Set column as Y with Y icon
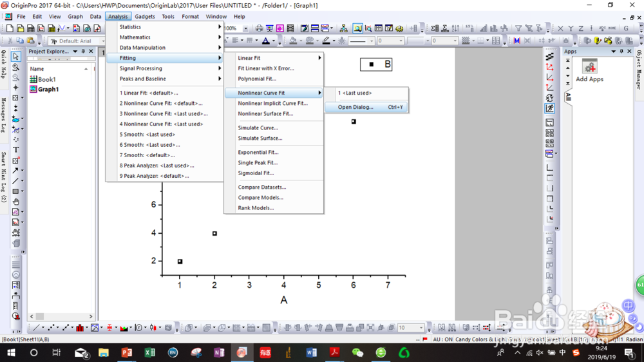Image resolution: width=644 pixels, height=362 pixels. 571,28
